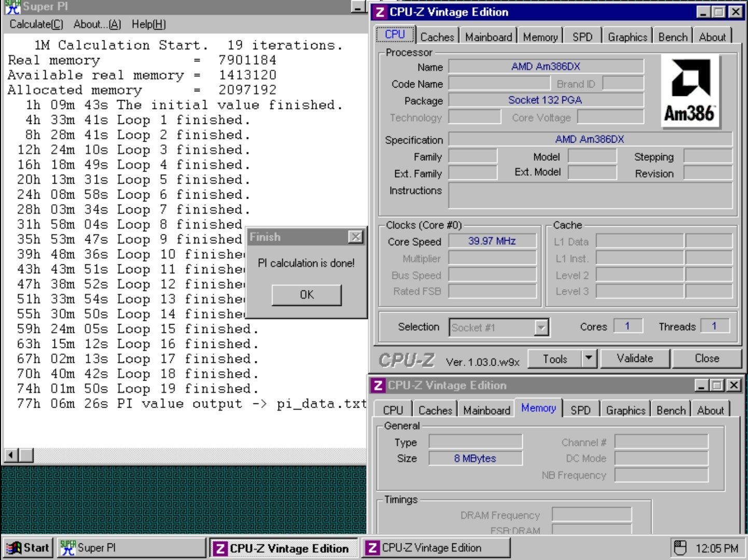Switch to Caches tab in upper CPU-Z window
748x560 pixels.
[x=437, y=37]
